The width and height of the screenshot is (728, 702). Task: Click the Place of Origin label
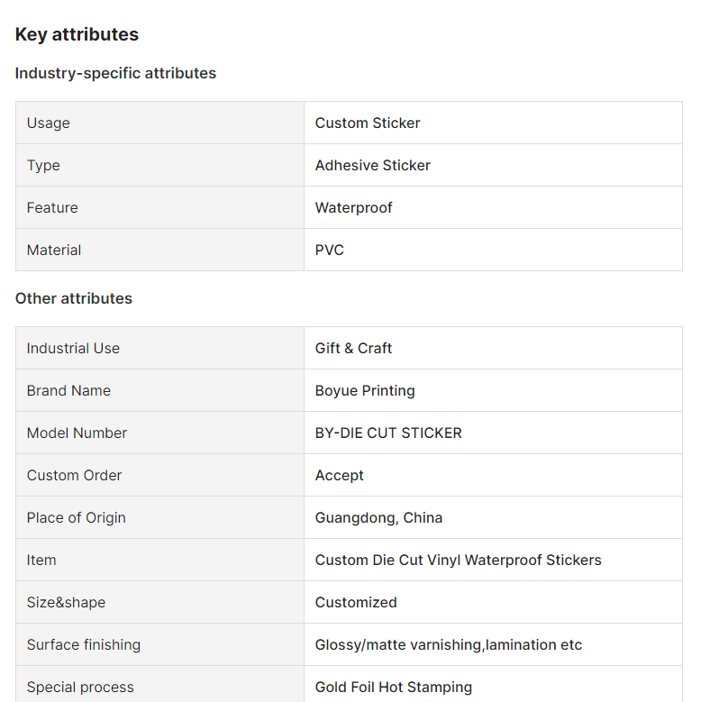[x=77, y=517]
